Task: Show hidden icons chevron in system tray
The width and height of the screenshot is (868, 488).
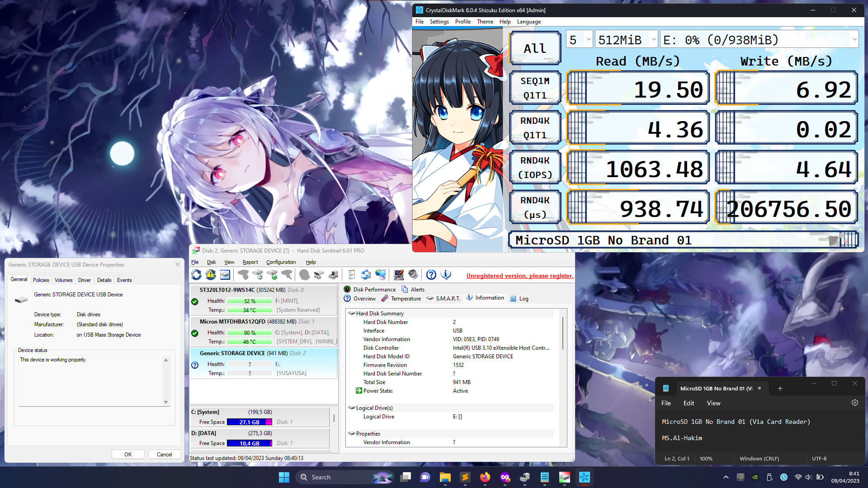Action: tap(726, 477)
